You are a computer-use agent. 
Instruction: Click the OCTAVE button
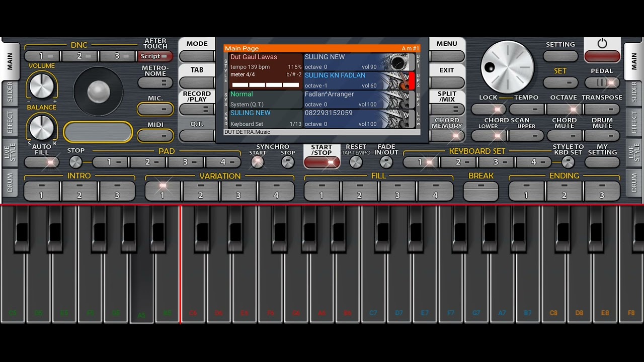[x=565, y=109]
